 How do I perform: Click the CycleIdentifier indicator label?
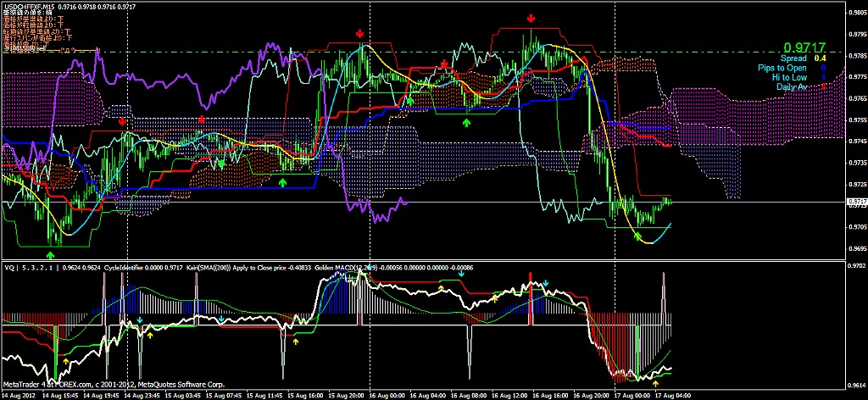[x=114, y=267]
